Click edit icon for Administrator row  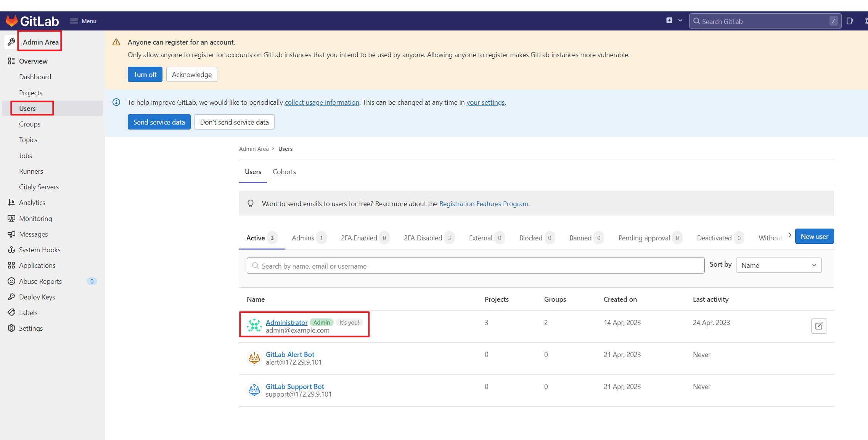coord(818,326)
